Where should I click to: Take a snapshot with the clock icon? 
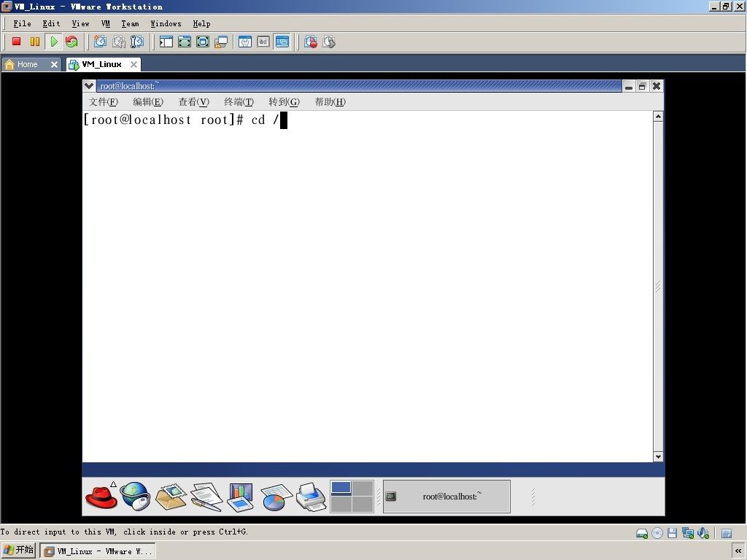[x=100, y=42]
